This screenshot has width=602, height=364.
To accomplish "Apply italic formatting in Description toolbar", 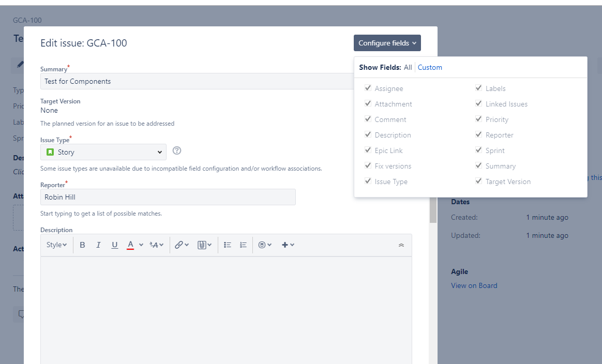I will click(x=98, y=245).
